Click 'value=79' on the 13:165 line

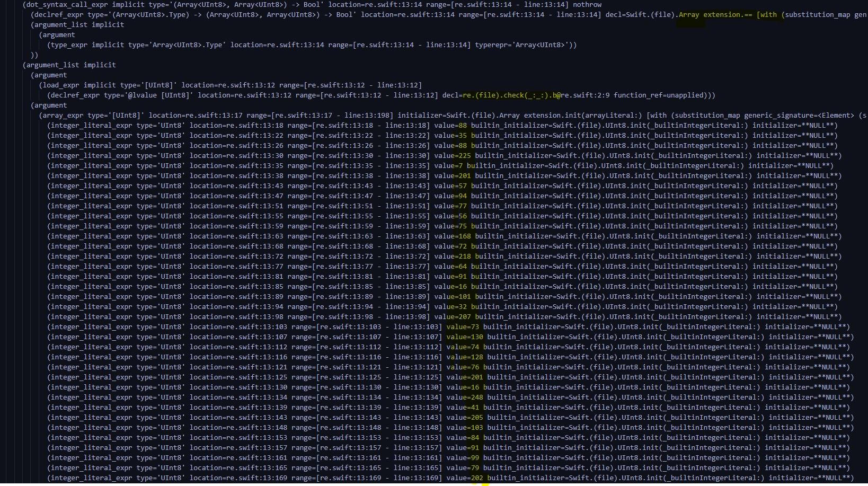click(x=463, y=467)
